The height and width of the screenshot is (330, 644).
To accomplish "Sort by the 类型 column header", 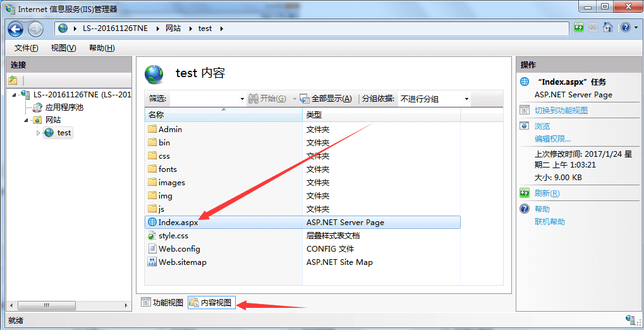I will [x=382, y=114].
